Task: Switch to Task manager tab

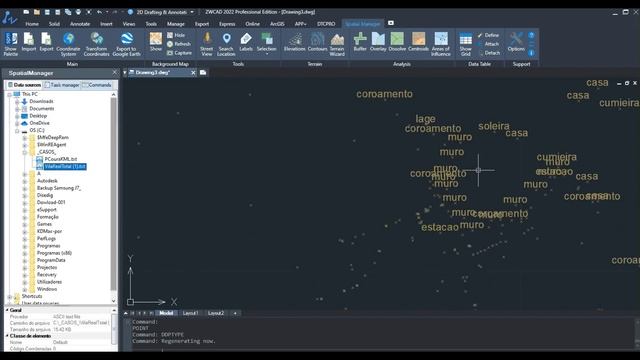Action: (62, 85)
